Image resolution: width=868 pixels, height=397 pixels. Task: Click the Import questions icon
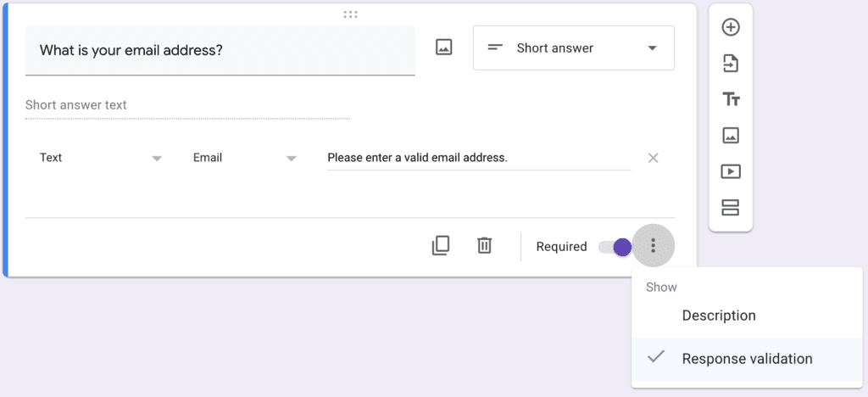(x=730, y=64)
